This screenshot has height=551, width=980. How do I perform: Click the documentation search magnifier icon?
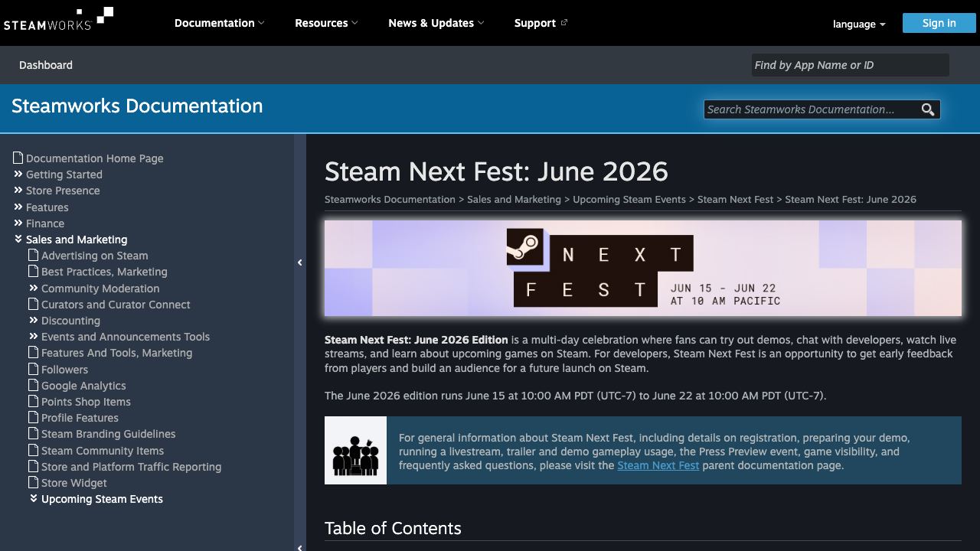click(x=928, y=109)
